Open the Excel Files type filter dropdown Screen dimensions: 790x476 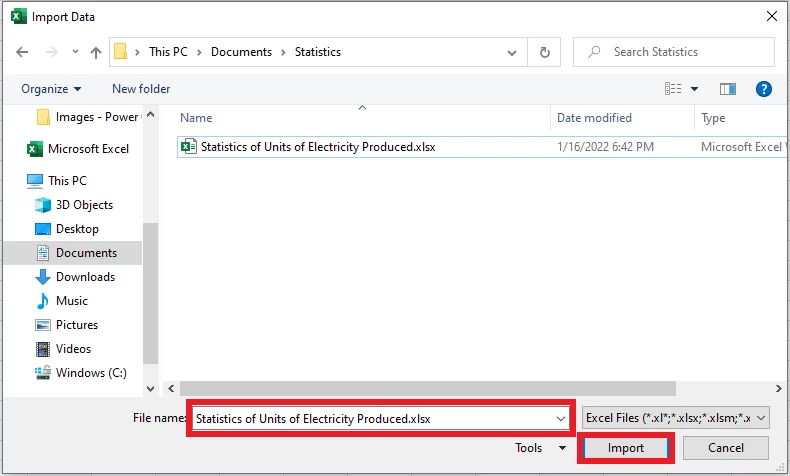(x=675, y=418)
